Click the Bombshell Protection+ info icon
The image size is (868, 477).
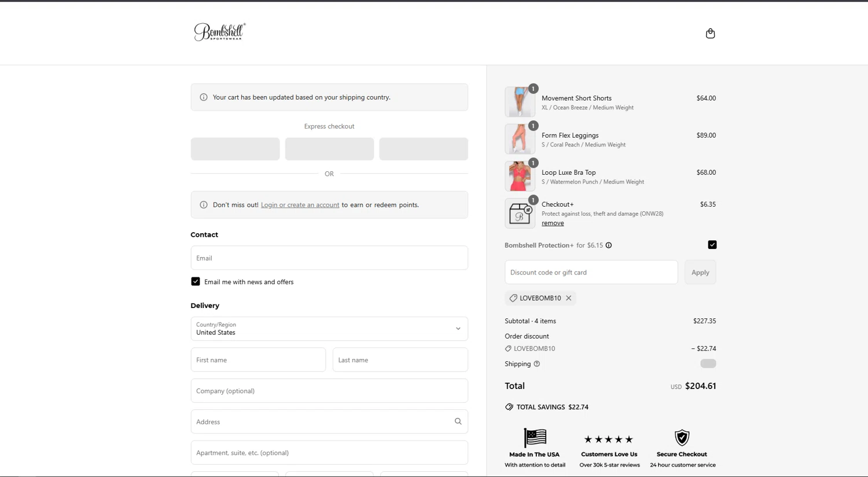coord(609,245)
